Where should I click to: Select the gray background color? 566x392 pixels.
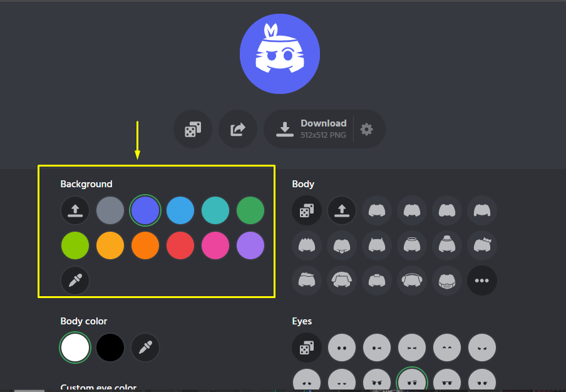coord(110,210)
